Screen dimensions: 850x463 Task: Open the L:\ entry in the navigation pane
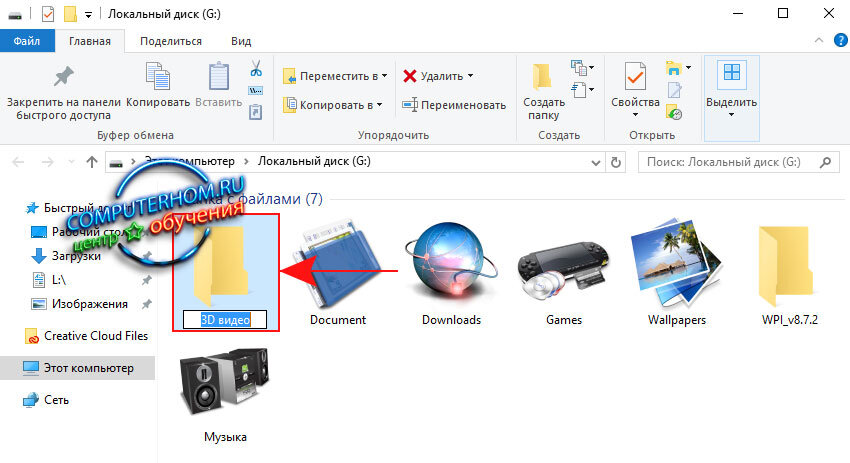click(58, 280)
